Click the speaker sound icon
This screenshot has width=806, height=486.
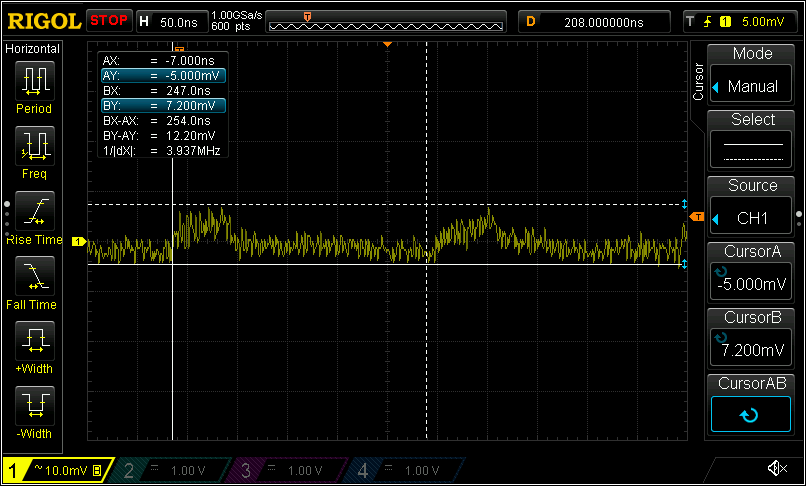(776, 468)
